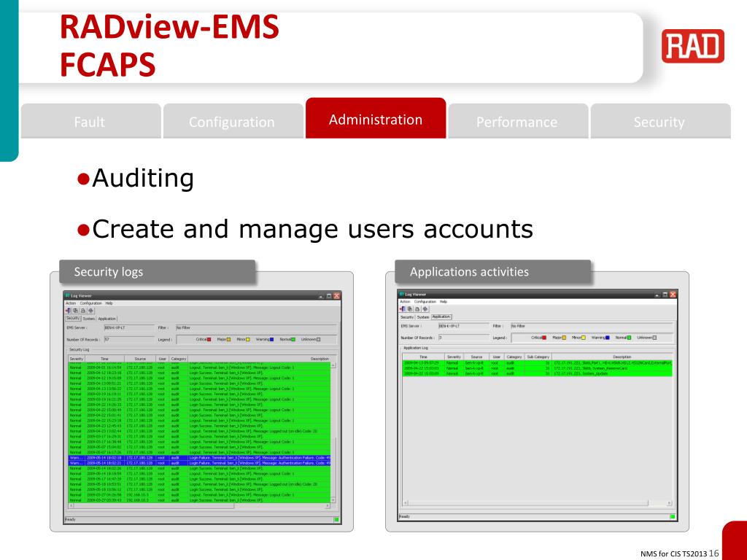Click the exit door icon in Application Log Viewer toolbar
The height and width of the screenshot is (560, 747).
coord(403,308)
